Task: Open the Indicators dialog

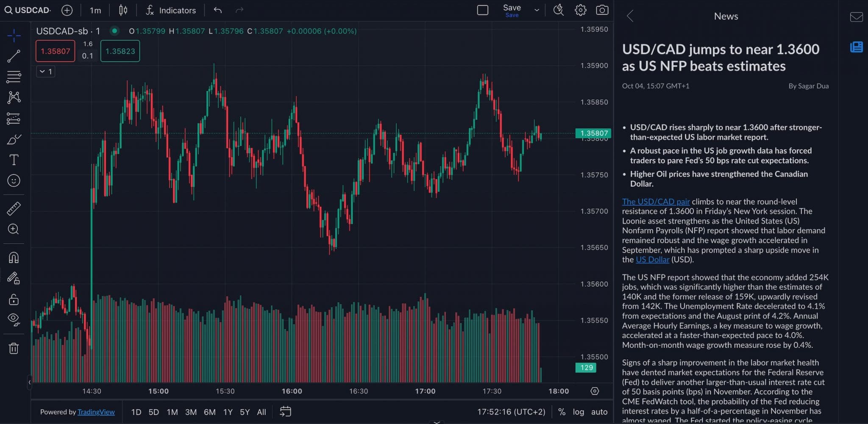Action: click(x=171, y=10)
